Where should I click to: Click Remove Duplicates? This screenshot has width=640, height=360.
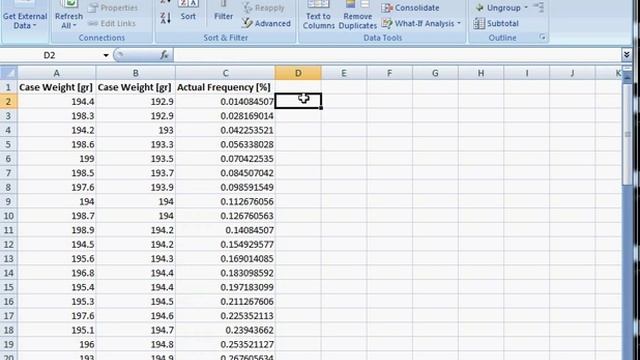point(358,16)
